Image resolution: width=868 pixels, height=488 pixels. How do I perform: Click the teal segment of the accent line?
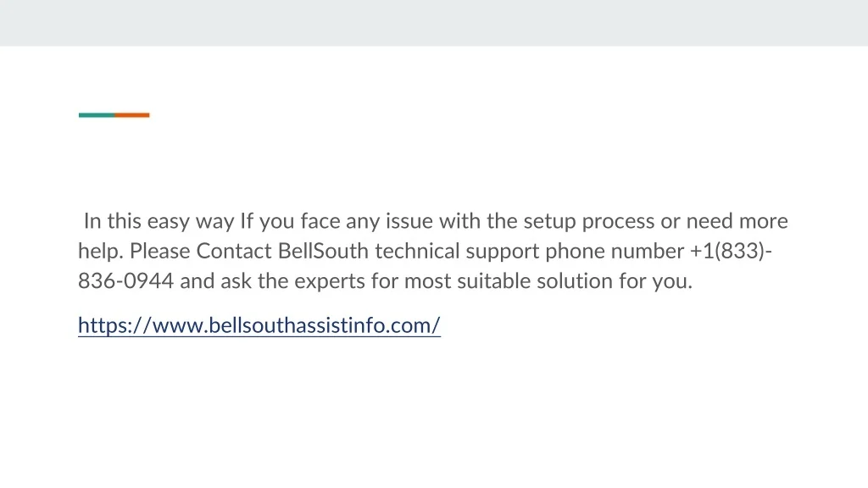click(x=97, y=115)
